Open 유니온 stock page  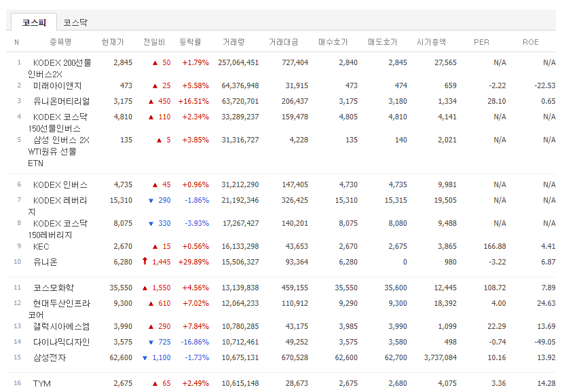[x=45, y=262]
